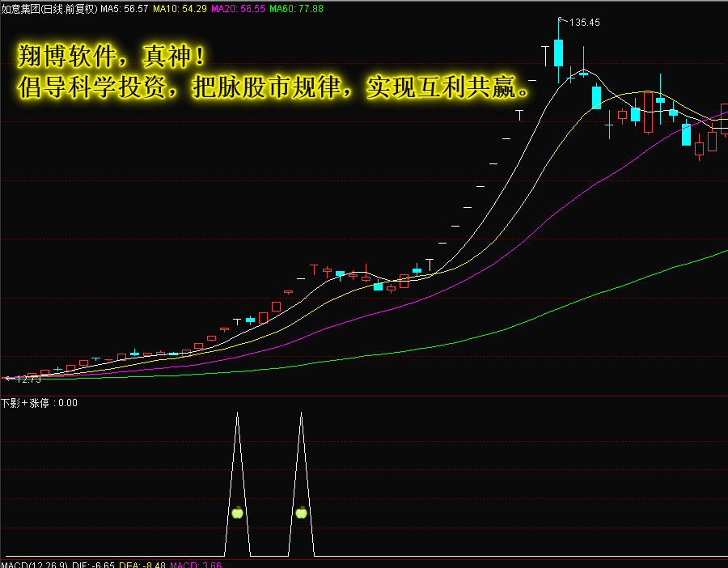Image resolution: width=728 pixels, height=568 pixels.
Task: Click the yellow MA10: 54.29 label
Action: (180, 9)
